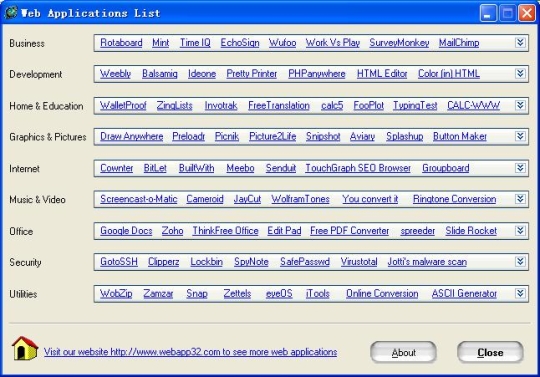Screen dimensions: 540x377
Task: Open the Ringtone Conversion link
Action: tap(454, 199)
